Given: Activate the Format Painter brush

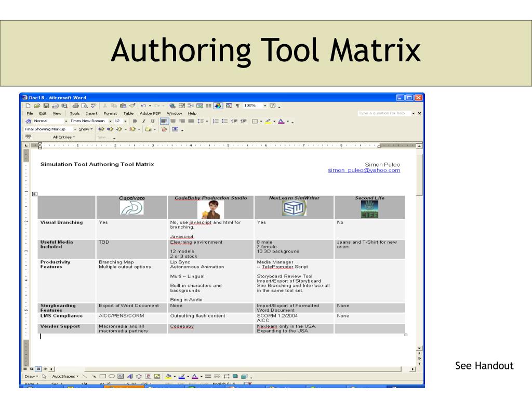Looking at the screenshot, I should [x=132, y=106].
